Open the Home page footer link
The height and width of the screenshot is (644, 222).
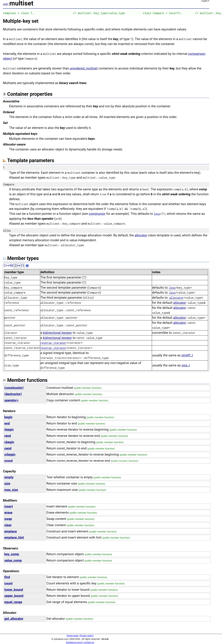[x=72, y=636]
